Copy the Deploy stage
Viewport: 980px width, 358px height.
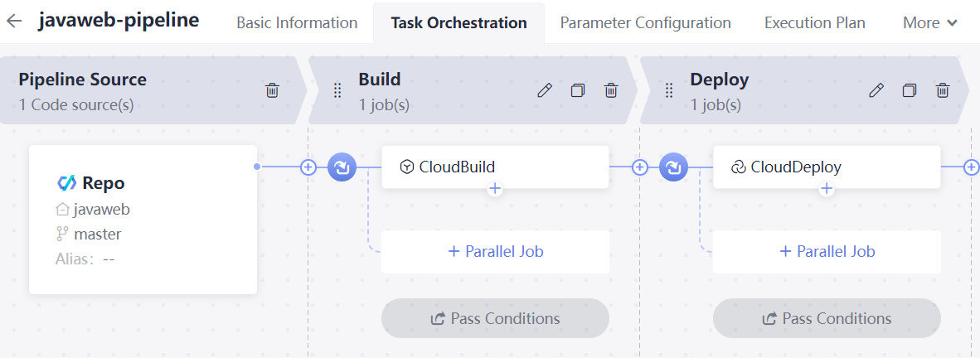(910, 90)
